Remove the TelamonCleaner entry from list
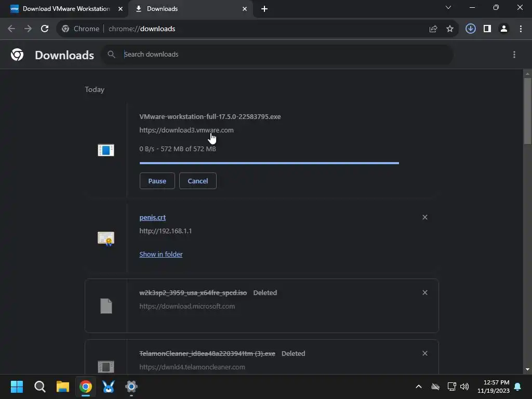The width and height of the screenshot is (532, 399). click(x=425, y=353)
